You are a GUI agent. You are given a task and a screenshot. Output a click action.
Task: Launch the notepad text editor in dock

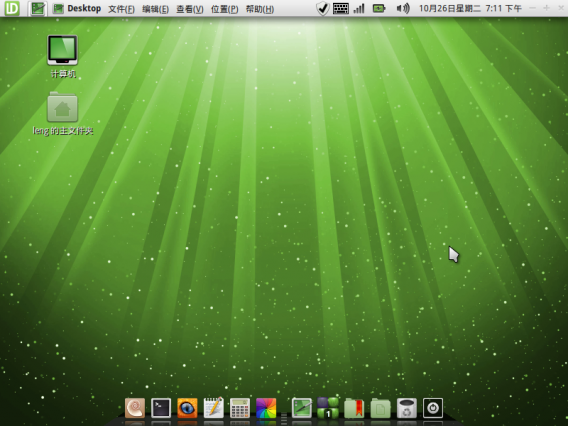click(x=214, y=408)
